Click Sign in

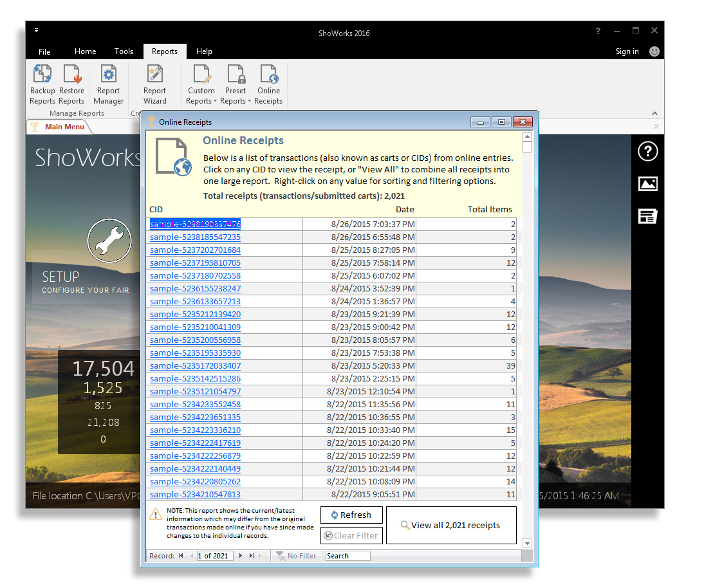(627, 51)
